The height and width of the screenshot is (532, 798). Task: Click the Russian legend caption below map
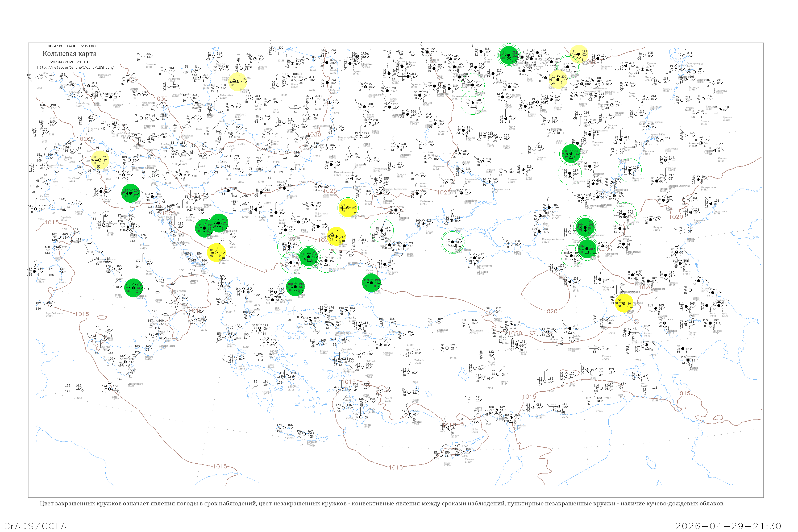[382, 504]
